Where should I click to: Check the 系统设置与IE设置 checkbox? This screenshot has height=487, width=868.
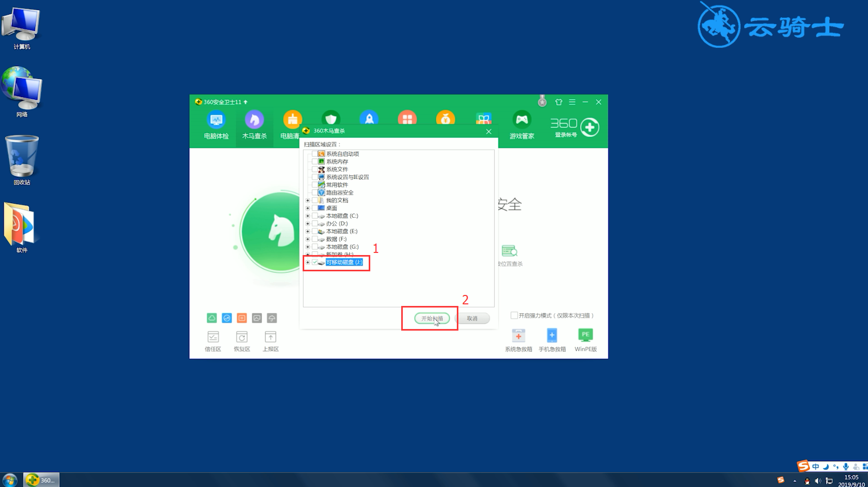point(315,177)
